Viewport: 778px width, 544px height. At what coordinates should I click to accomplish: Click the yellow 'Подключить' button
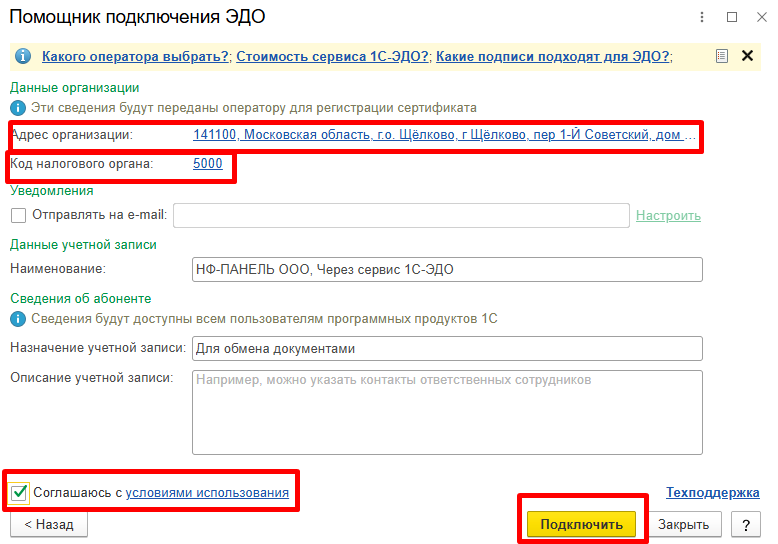click(582, 525)
